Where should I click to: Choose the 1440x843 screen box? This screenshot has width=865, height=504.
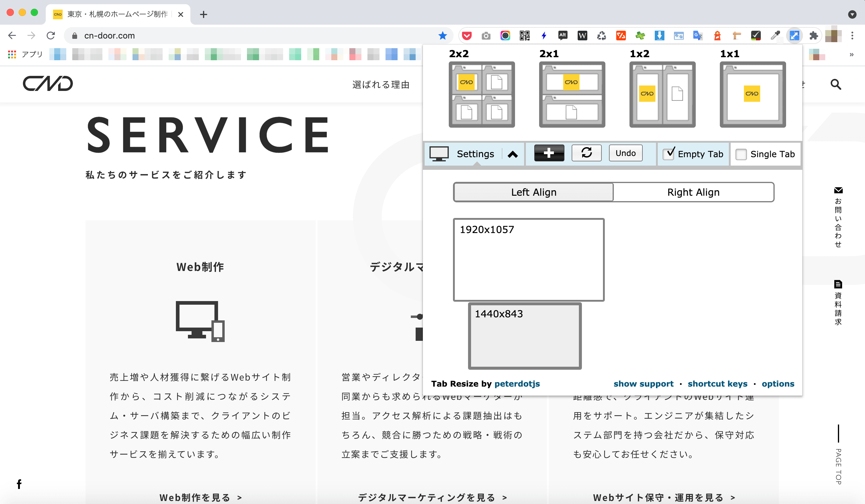tap(525, 336)
